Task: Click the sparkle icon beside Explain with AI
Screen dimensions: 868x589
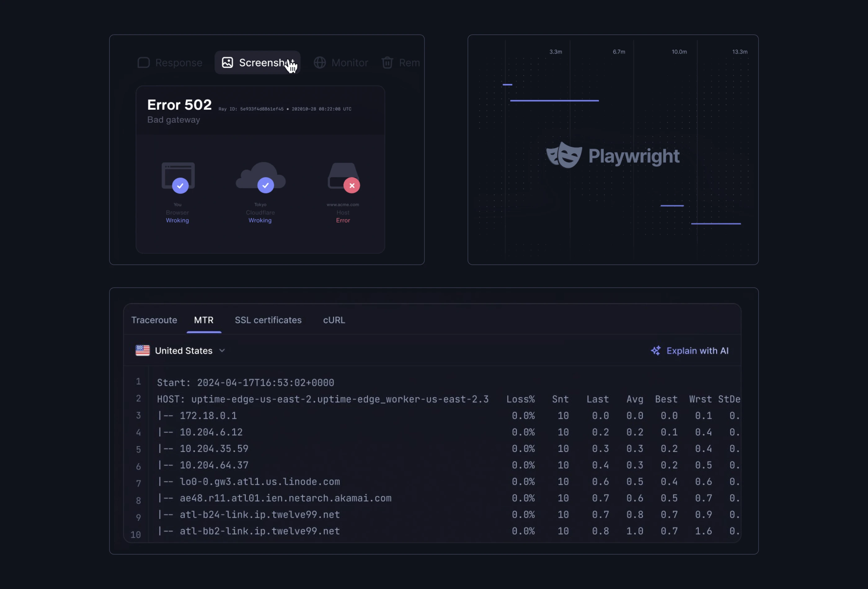Action: tap(655, 351)
